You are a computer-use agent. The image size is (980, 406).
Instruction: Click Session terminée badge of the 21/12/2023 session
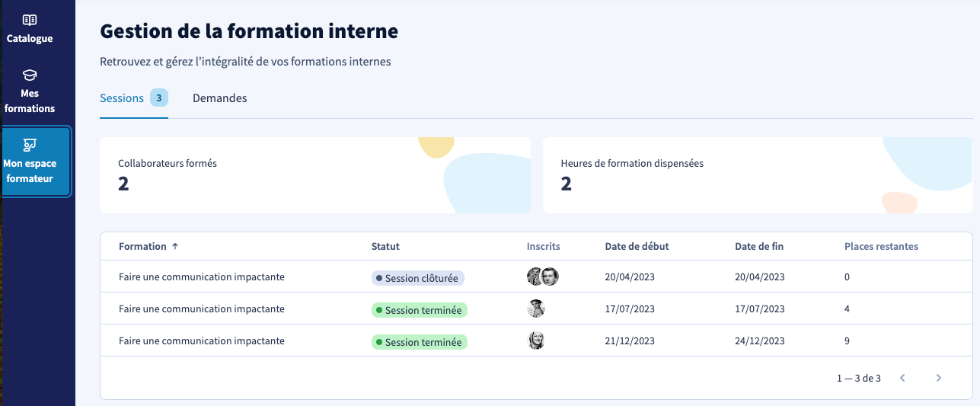(420, 342)
